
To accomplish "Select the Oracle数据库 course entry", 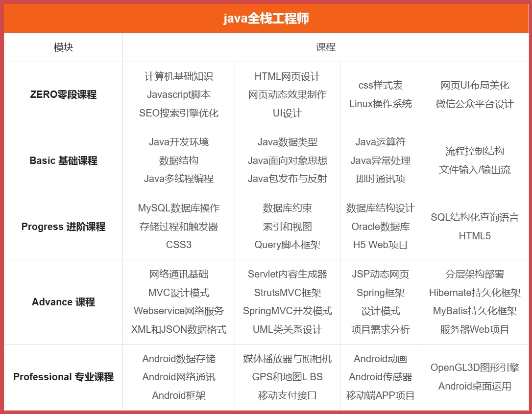I will [x=380, y=227].
